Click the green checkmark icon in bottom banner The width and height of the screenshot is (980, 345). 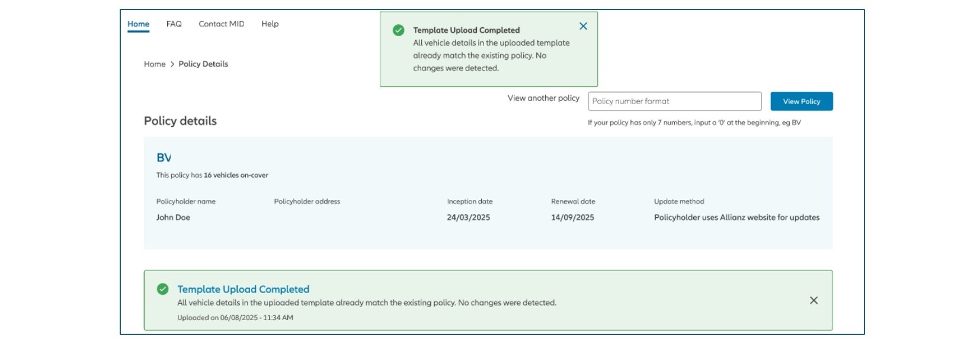point(163,289)
